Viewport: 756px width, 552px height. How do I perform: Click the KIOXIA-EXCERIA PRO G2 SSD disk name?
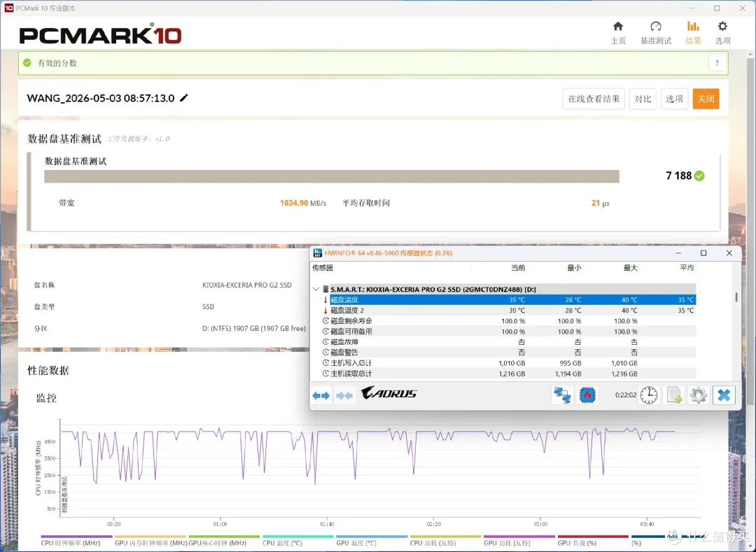[247, 285]
